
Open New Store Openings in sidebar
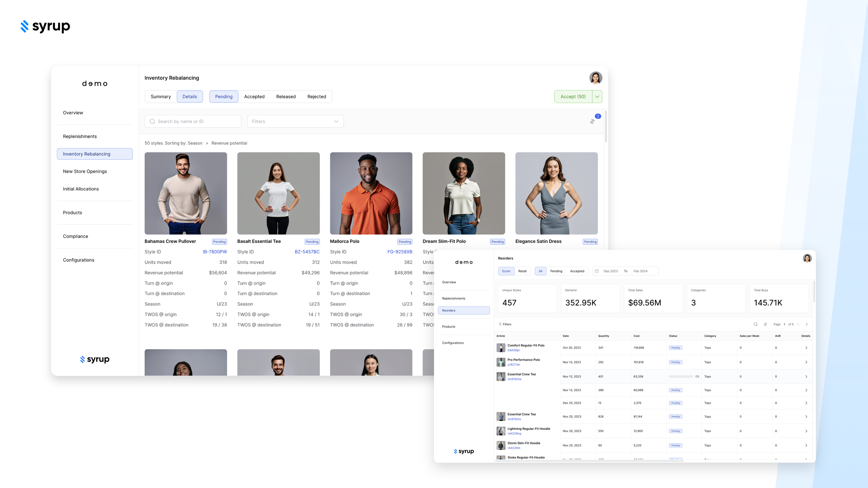pos(85,171)
